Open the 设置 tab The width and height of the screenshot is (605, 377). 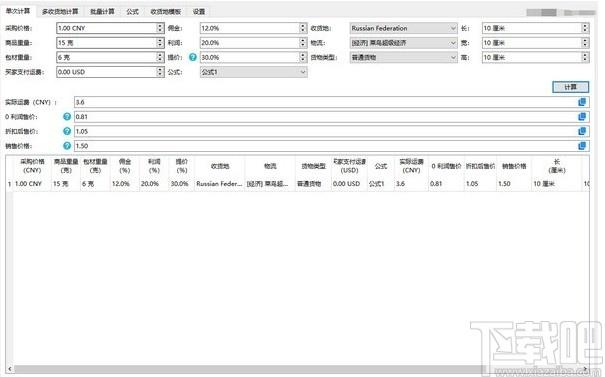point(199,12)
